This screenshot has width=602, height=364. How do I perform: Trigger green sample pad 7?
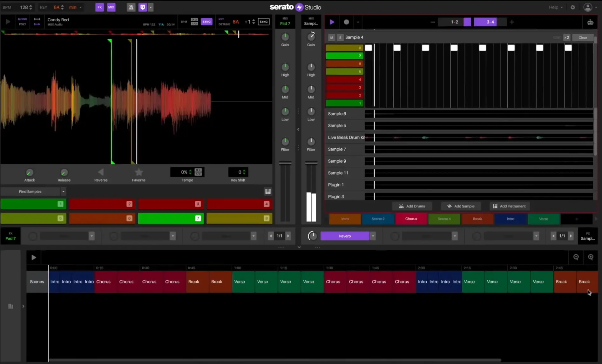coord(171,218)
